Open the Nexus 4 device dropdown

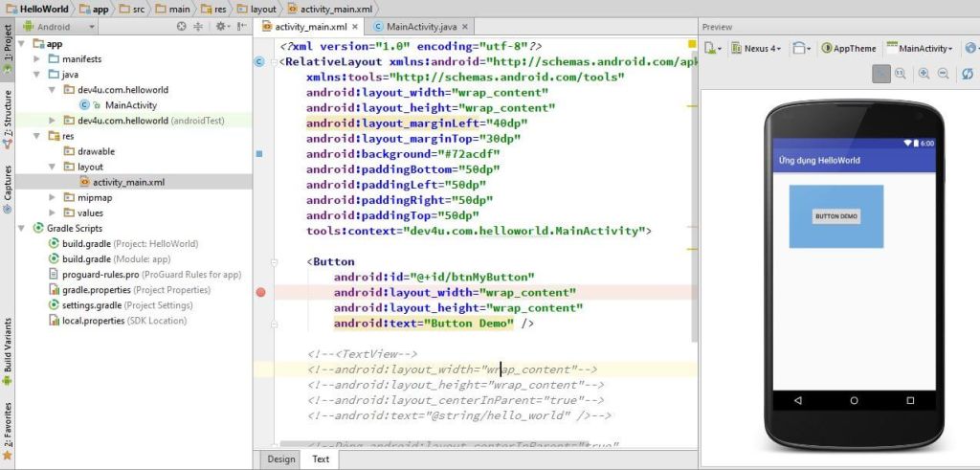(x=756, y=48)
